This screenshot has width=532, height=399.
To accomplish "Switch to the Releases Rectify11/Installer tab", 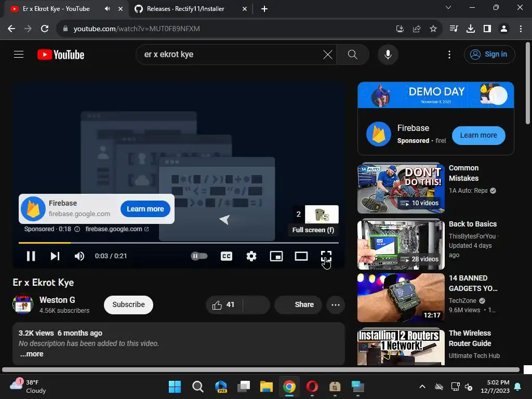I will 190,9.
